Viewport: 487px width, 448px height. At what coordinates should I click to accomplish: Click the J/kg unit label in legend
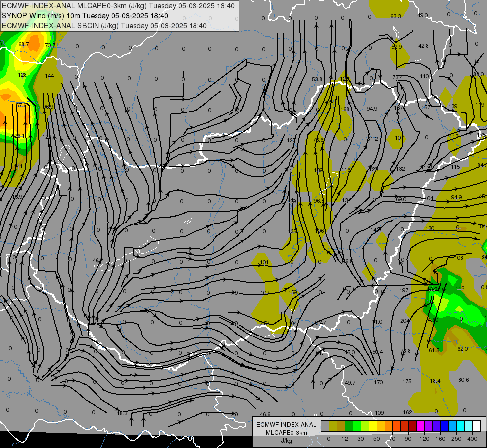tap(286, 440)
